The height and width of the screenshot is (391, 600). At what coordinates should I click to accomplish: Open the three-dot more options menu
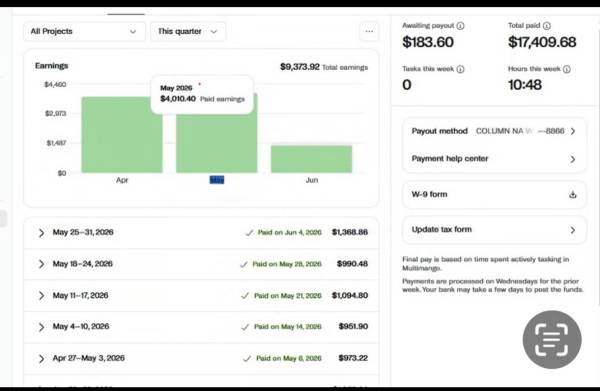pyautogui.click(x=369, y=31)
